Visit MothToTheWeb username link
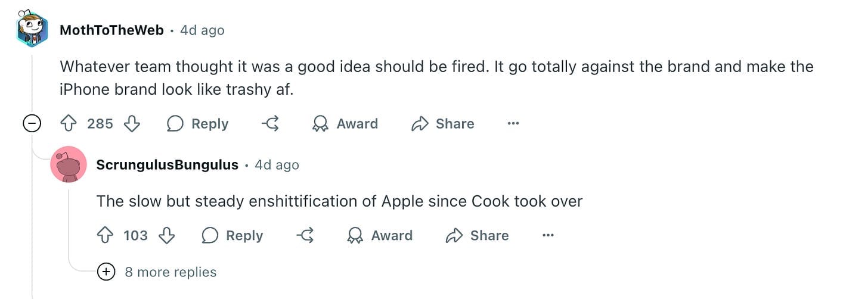This screenshot has height=299, width=868. (x=111, y=30)
